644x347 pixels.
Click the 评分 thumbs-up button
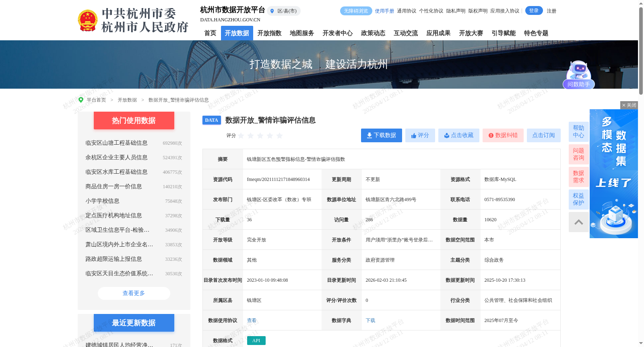(x=420, y=135)
